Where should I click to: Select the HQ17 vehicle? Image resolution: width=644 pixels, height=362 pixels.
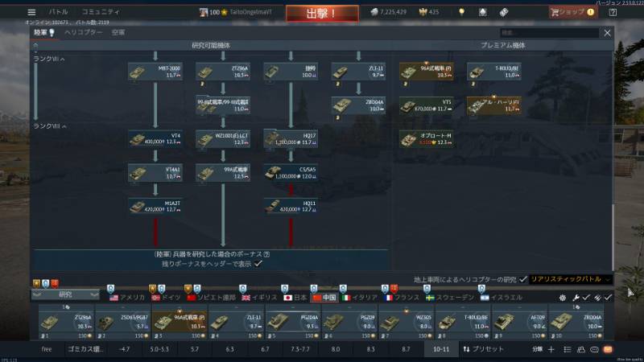coord(291,138)
